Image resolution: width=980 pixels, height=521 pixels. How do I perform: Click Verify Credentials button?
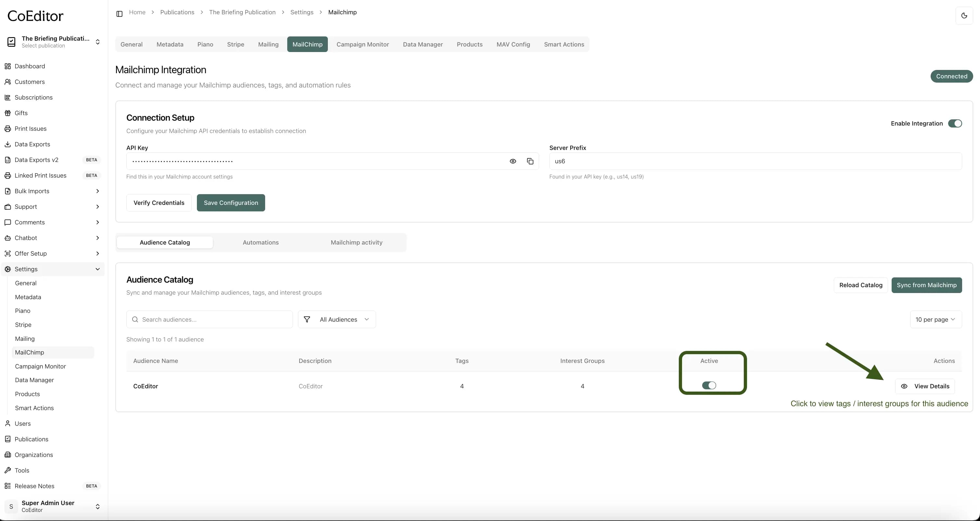coord(159,203)
